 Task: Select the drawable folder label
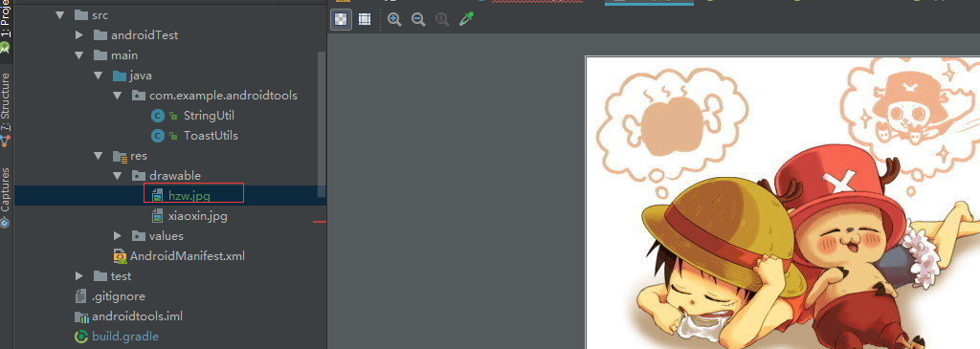pyautogui.click(x=175, y=175)
